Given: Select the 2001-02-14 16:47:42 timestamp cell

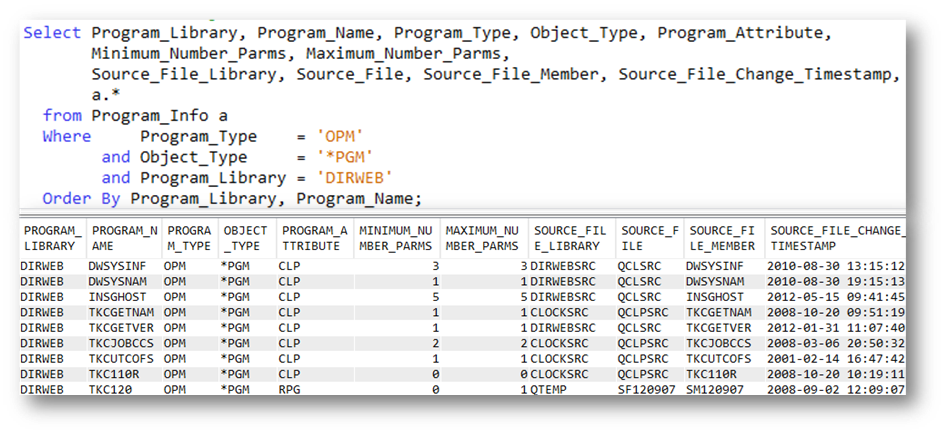Looking at the screenshot, I should [x=835, y=357].
